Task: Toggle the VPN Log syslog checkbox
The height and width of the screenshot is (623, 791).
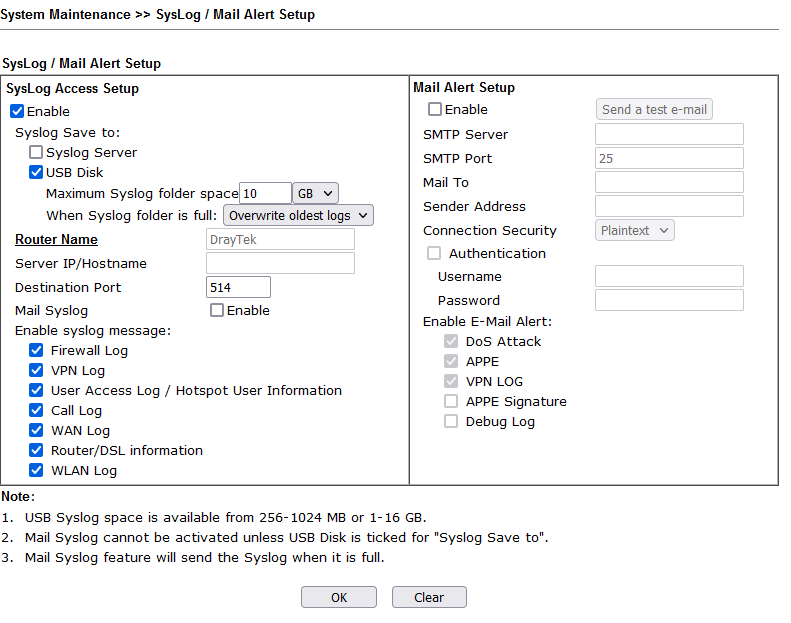Action: (x=36, y=370)
